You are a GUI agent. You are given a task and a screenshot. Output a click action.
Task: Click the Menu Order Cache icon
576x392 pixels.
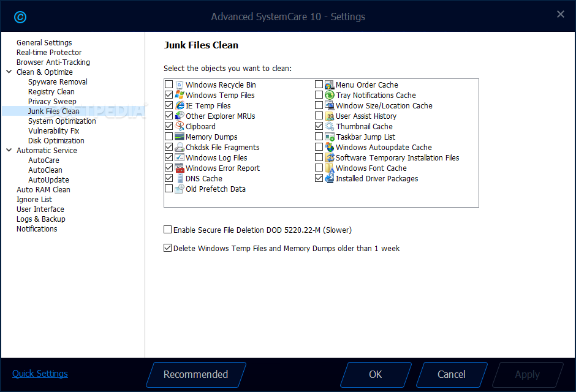pyautogui.click(x=330, y=85)
